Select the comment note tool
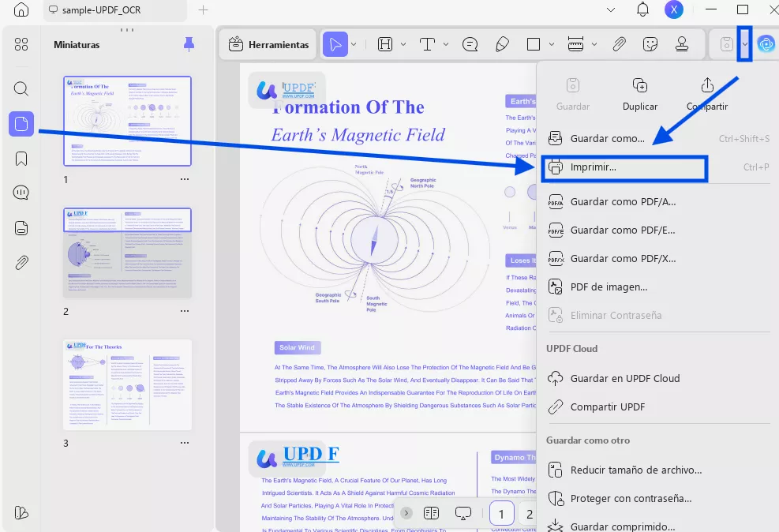The image size is (779, 532). click(x=470, y=44)
